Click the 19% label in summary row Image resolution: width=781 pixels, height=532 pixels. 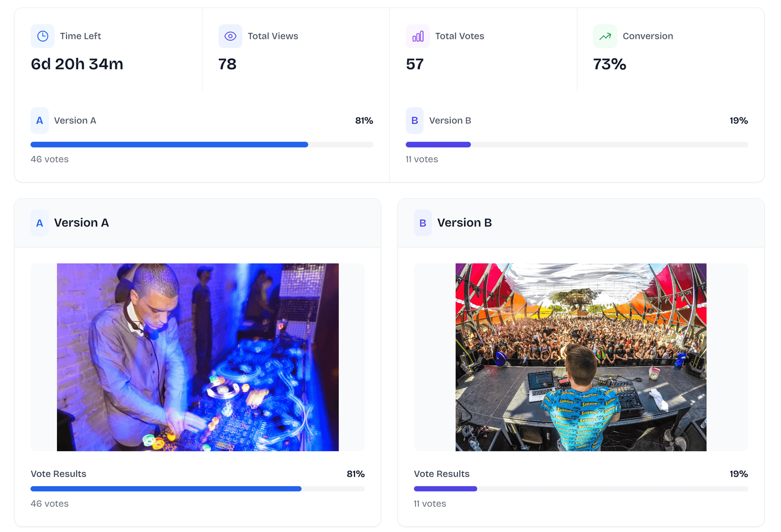click(739, 121)
